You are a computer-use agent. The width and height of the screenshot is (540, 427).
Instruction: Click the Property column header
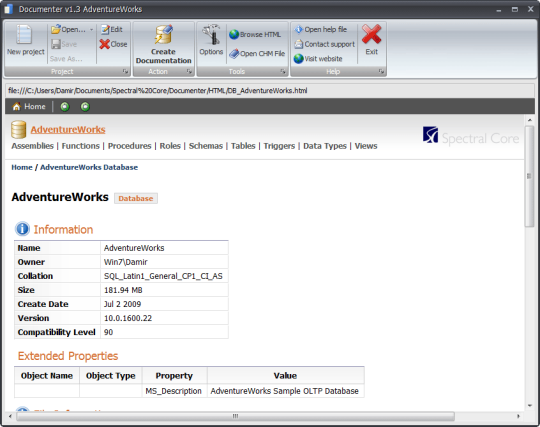click(x=174, y=376)
